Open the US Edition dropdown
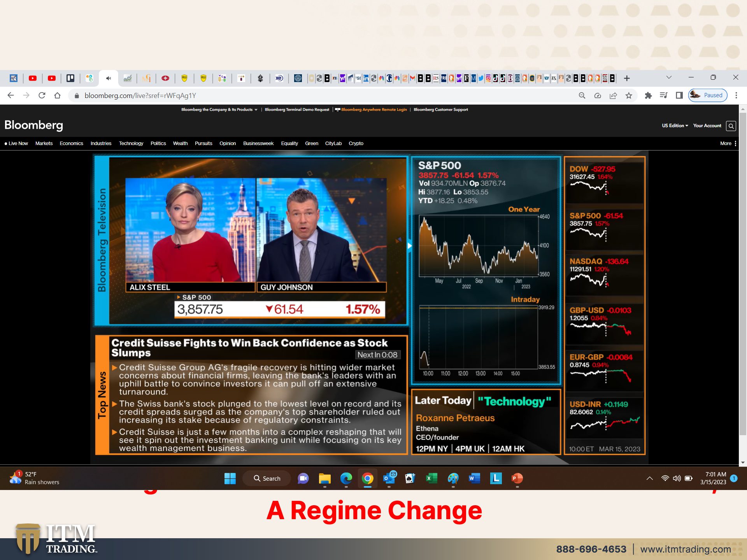 point(675,126)
